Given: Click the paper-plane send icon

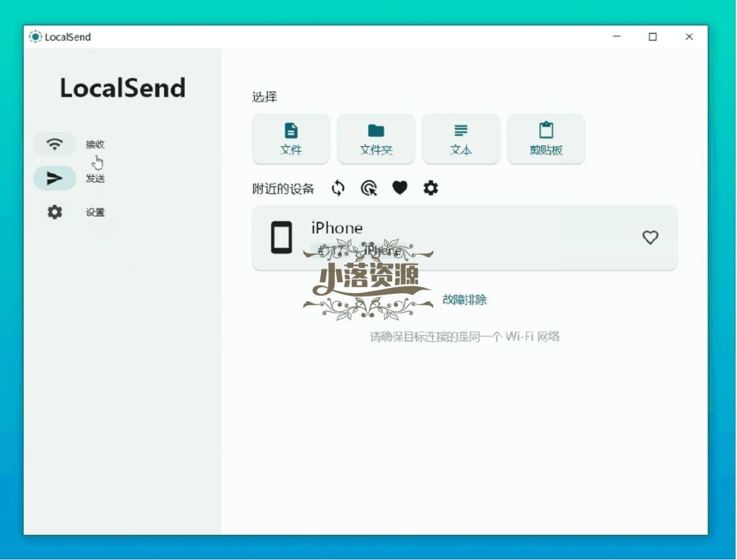Looking at the screenshot, I should point(55,178).
